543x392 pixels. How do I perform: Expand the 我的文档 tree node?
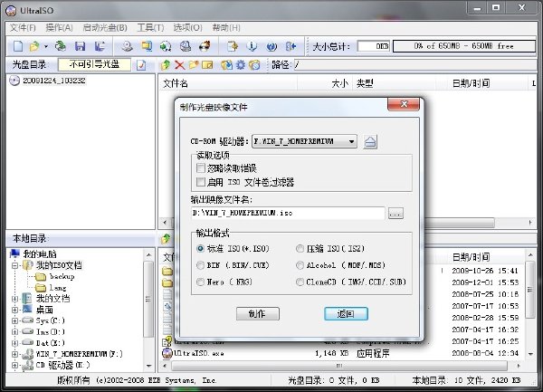(x=14, y=299)
